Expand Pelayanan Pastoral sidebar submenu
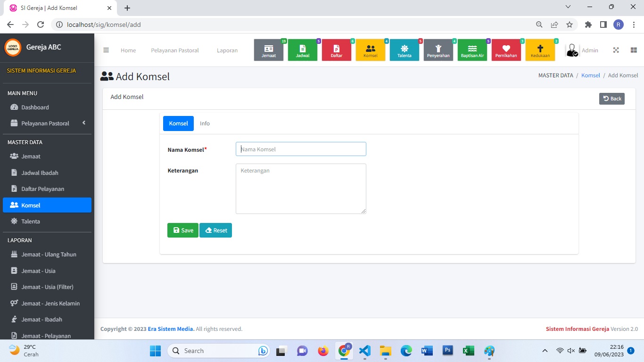Image resolution: width=644 pixels, height=362 pixels. (x=47, y=123)
